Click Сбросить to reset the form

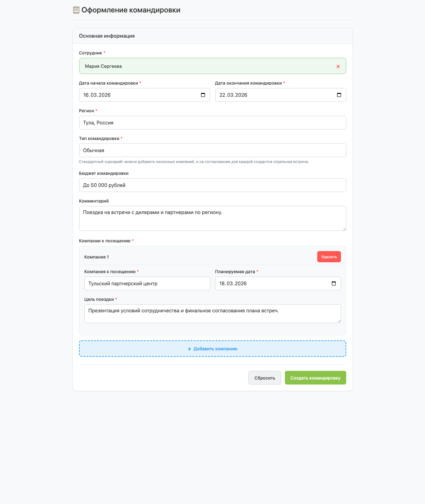pos(265,378)
